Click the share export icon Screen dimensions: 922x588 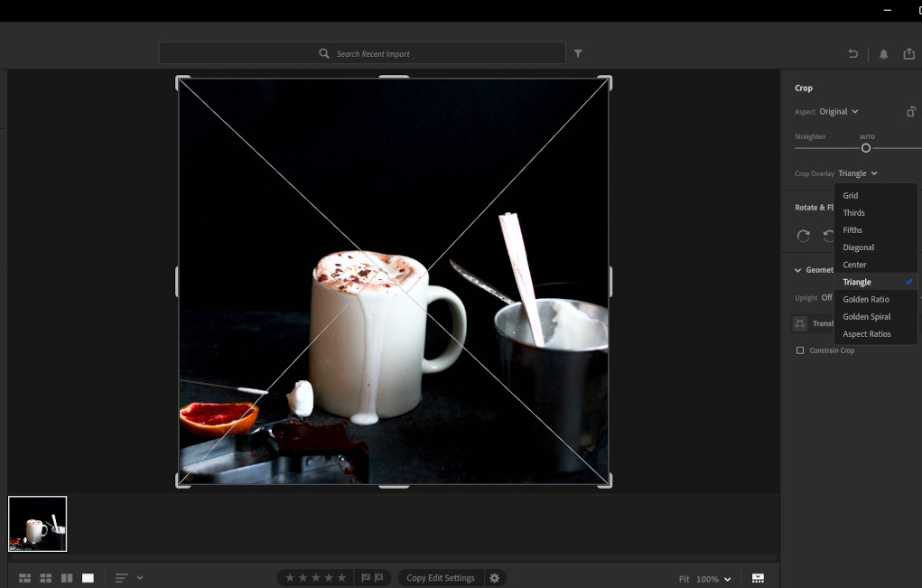coord(909,54)
